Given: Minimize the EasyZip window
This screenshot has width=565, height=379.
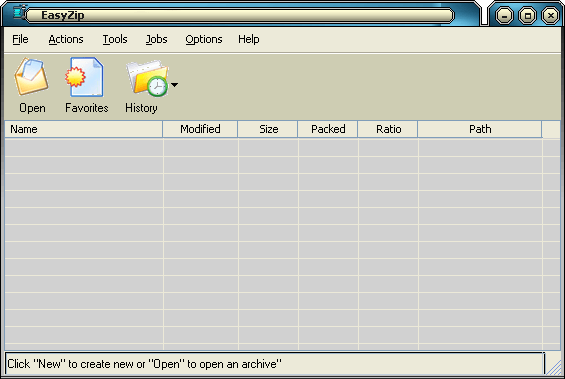Looking at the screenshot, I should [504, 16].
